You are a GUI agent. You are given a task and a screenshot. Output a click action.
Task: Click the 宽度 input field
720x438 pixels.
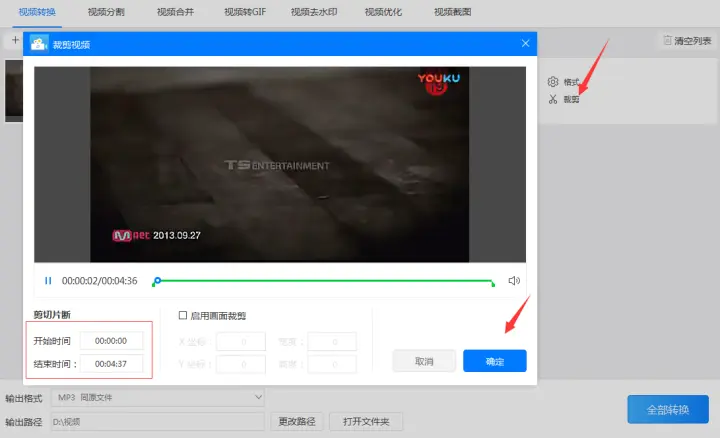[x=332, y=342]
